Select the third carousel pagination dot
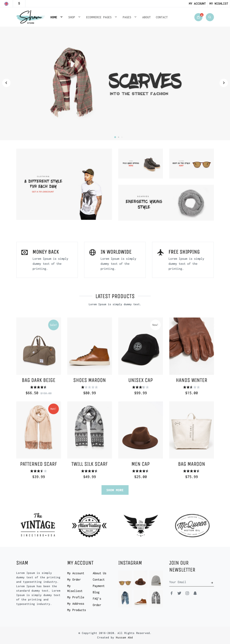This screenshot has width=230, height=644. [122, 137]
